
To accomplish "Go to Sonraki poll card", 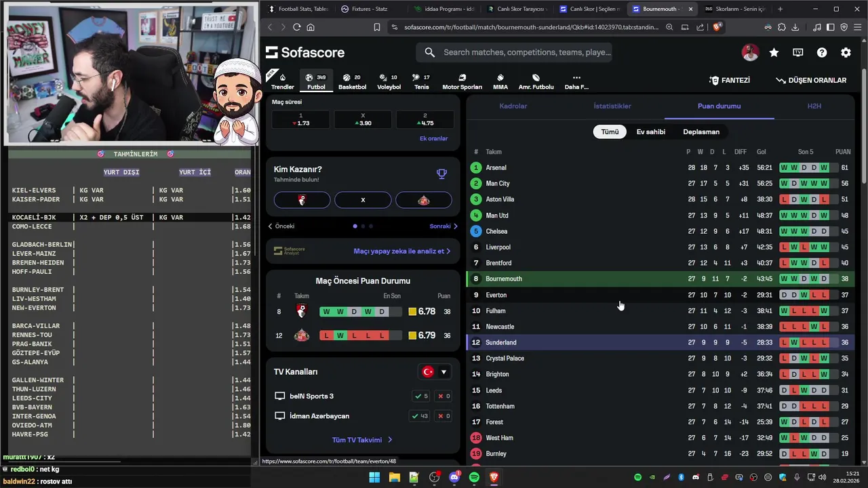I will pos(443,226).
